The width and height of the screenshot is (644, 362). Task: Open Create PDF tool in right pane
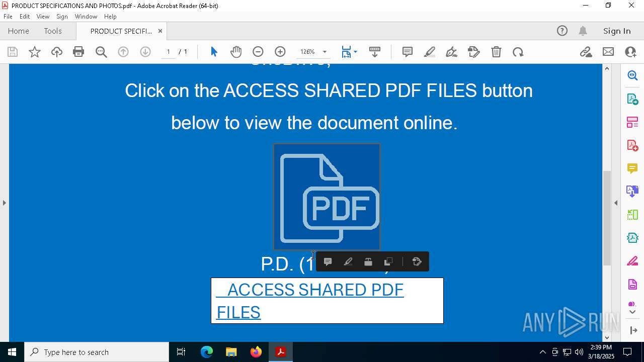[632, 145]
